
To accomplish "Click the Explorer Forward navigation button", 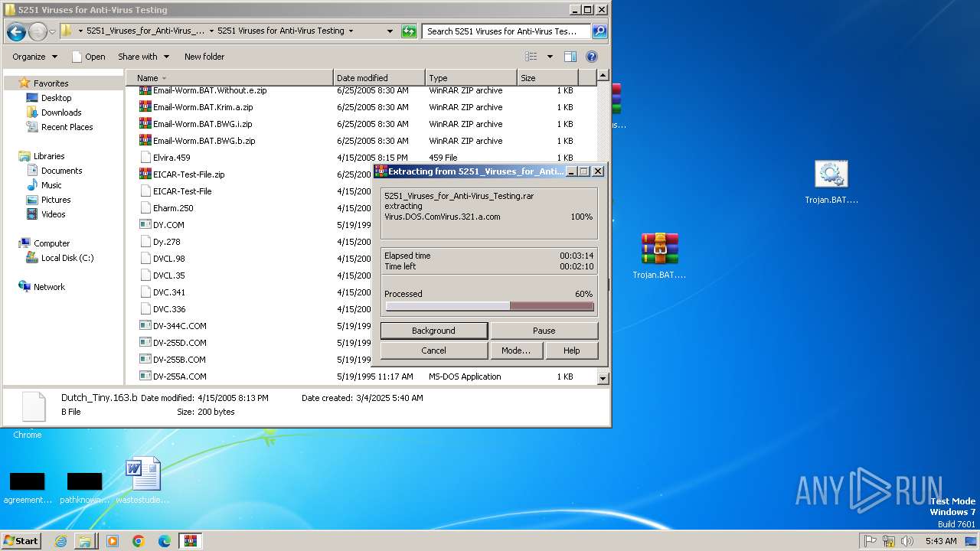I will coord(38,31).
